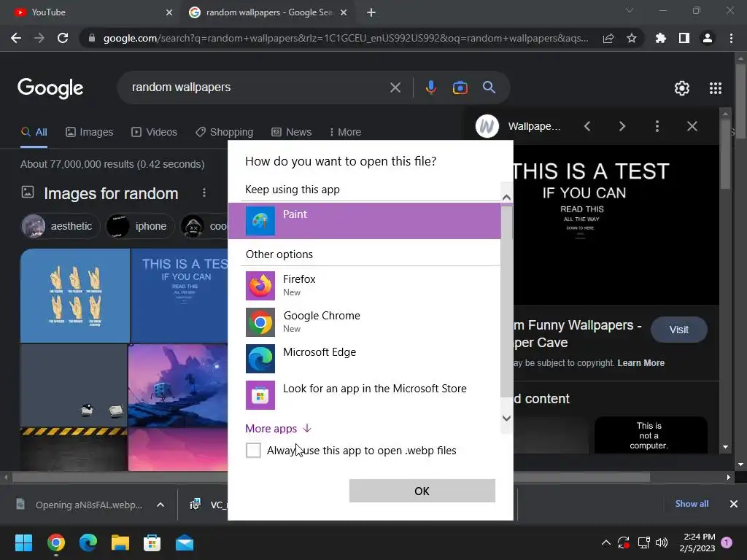Go back in Chrome
The width and height of the screenshot is (747, 560).
point(16,38)
